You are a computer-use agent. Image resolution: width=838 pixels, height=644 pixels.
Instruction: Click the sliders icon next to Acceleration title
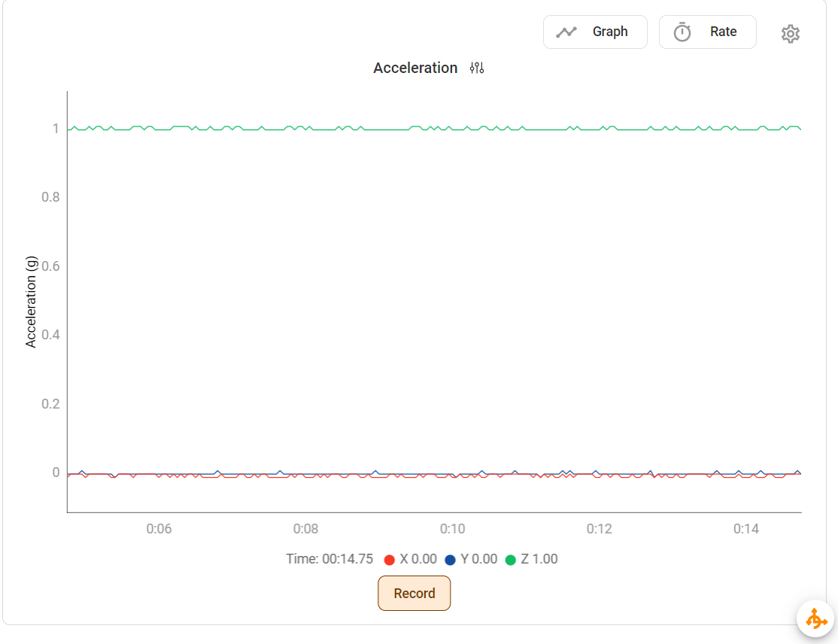tap(476, 68)
